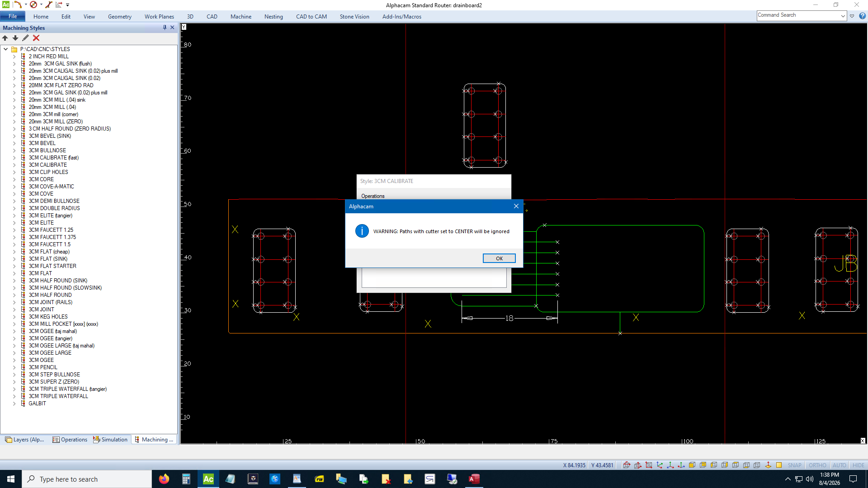Move selected style up with up arrow
The height and width of the screenshot is (488, 868).
5,38
